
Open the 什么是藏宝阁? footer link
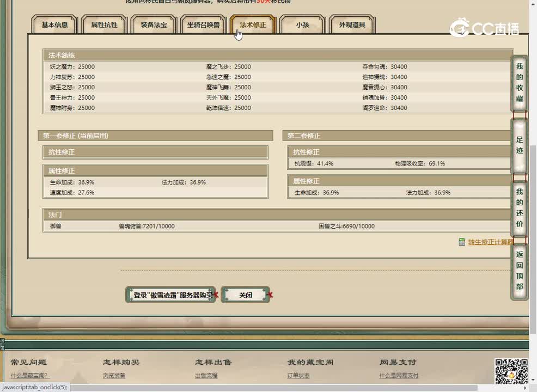(30, 376)
